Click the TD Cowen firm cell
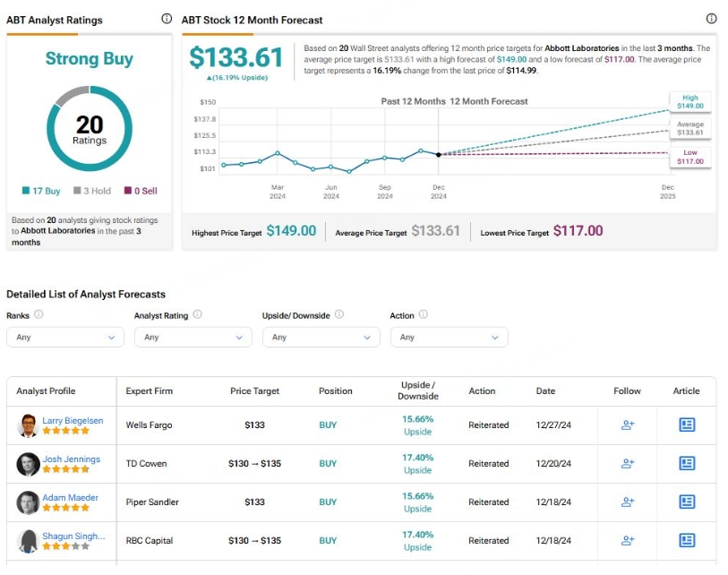 click(146, 464)
